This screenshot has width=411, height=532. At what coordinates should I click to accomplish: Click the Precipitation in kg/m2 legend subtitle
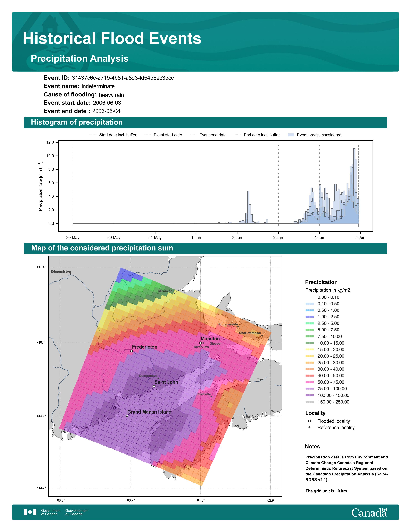(x=328, y=290)
